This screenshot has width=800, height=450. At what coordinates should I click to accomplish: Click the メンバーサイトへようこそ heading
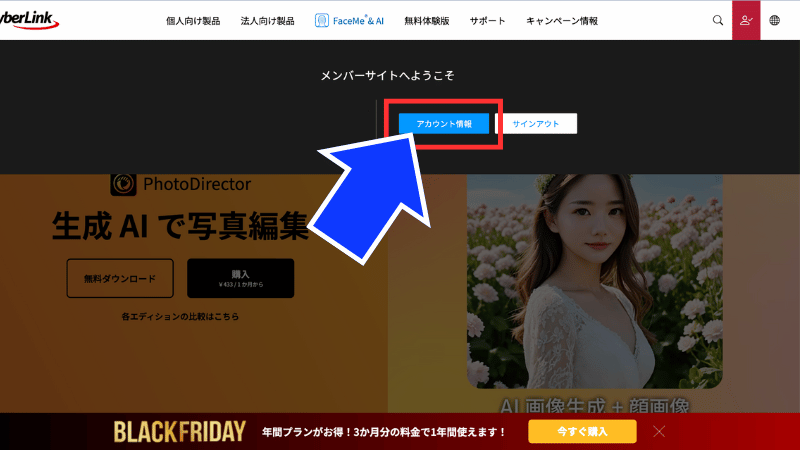pyautogui.click(x=387, y=76)
